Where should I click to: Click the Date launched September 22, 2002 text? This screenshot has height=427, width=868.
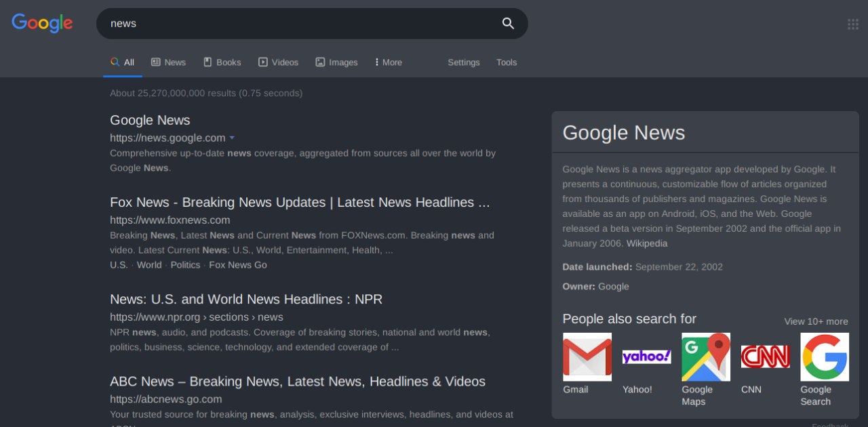pyautogui.click(x=642, y=267)
